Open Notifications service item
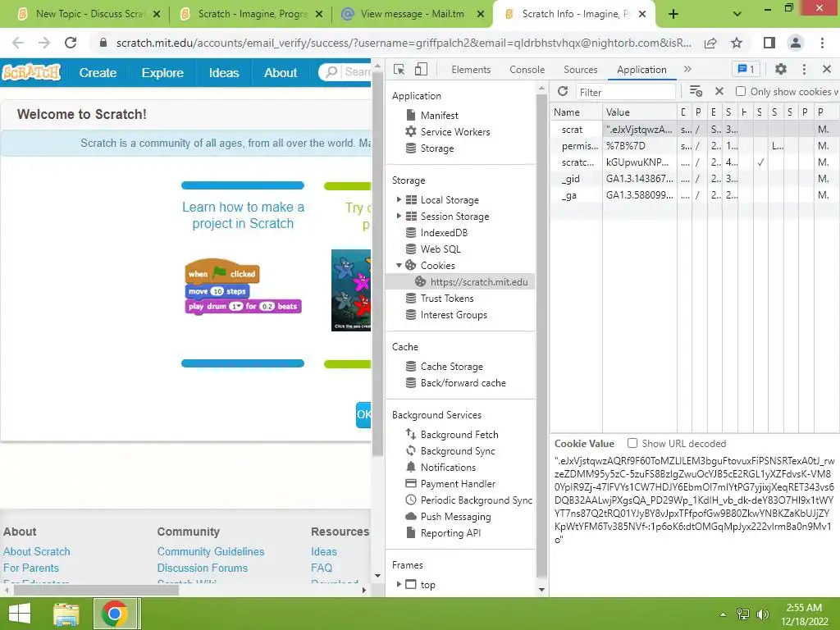 coord(448,467)
